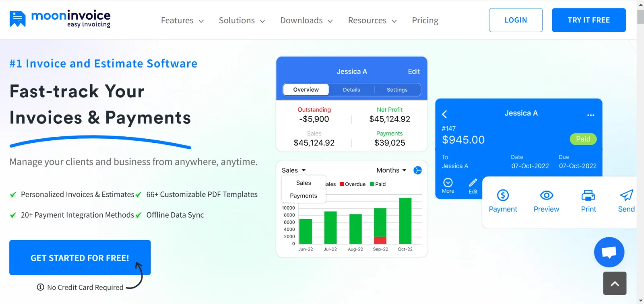
Task: Click GET STARTED FOR FREE button
Action: 80,258
